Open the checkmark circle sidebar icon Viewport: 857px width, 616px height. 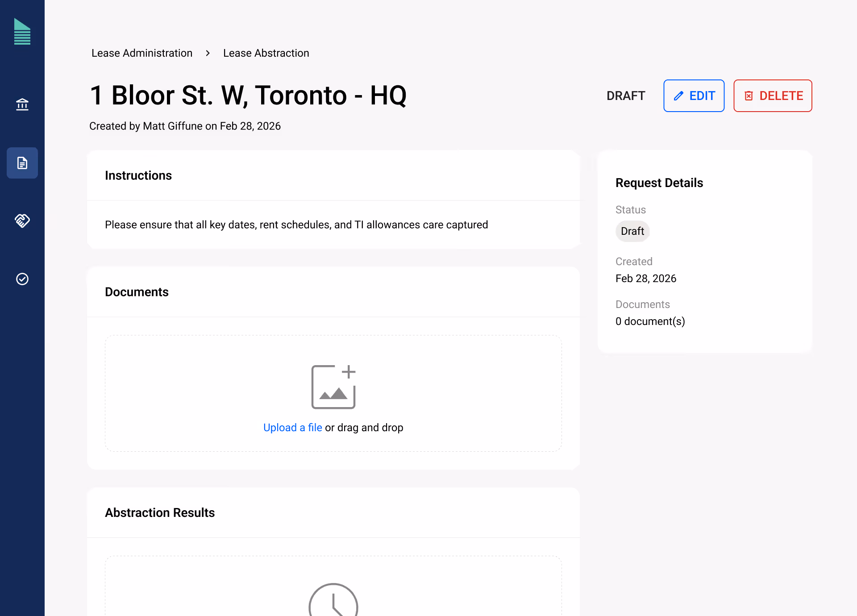pyautogui.click(x=22, y=279)
